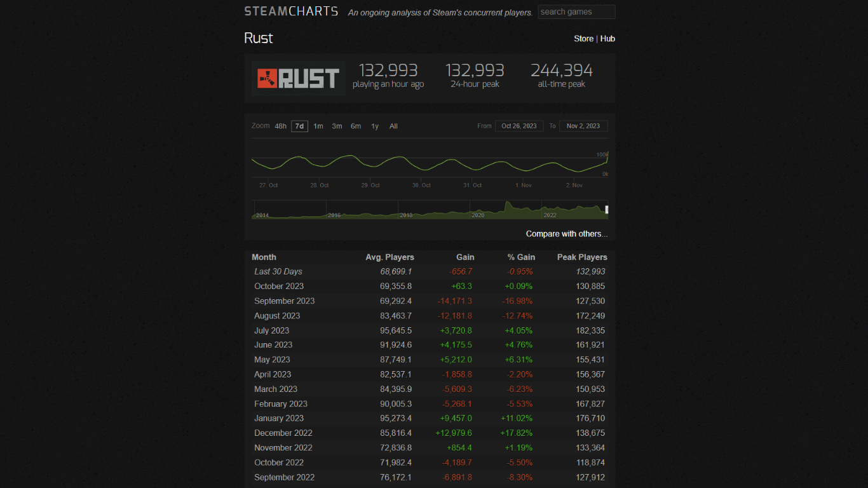Select the 7d zoom option
Image resolution: width=868 pixels, height=488 pixels.
299,126
